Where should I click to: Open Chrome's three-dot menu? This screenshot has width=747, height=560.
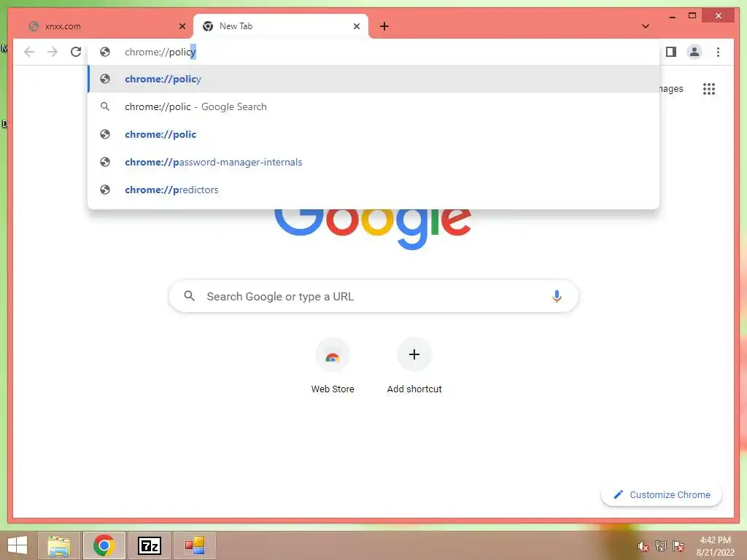point(718,52)
